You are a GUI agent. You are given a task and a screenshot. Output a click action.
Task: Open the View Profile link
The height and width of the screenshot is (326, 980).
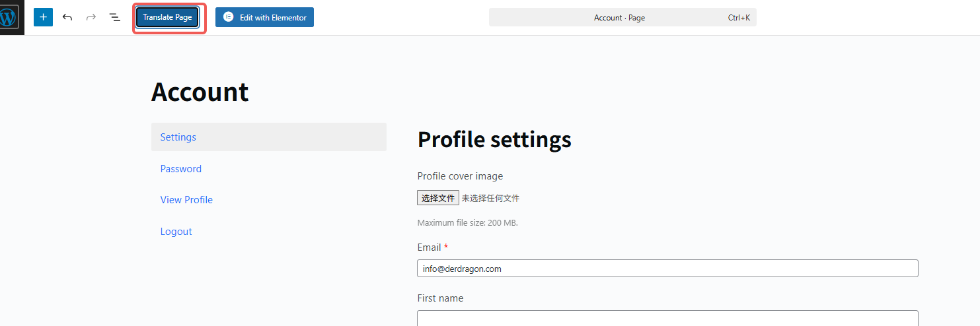pyautogui.click(x=186, y=200)
